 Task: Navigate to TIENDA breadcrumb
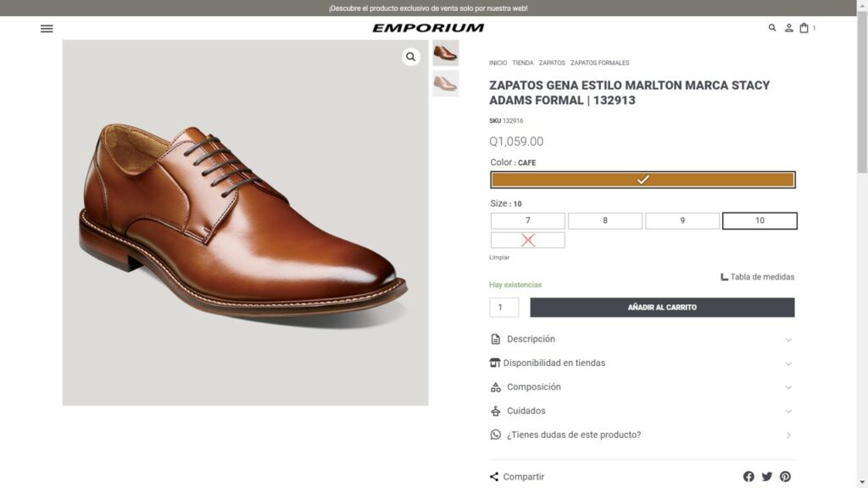click(522, 63)
